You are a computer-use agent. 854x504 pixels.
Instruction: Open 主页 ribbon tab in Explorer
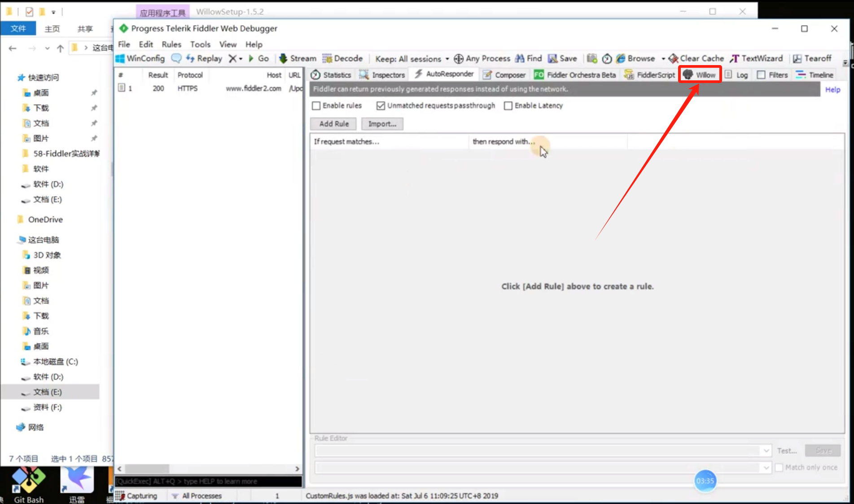[x=52, y=29]
